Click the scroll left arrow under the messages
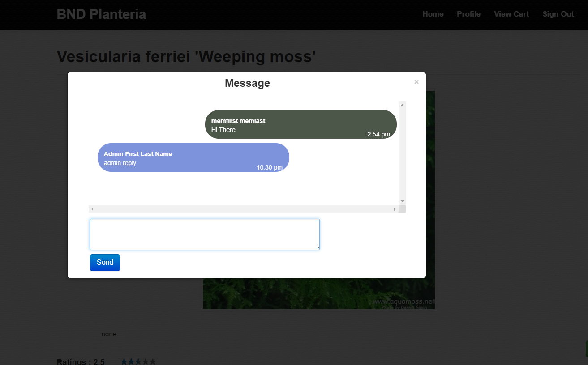 [93, 209]
